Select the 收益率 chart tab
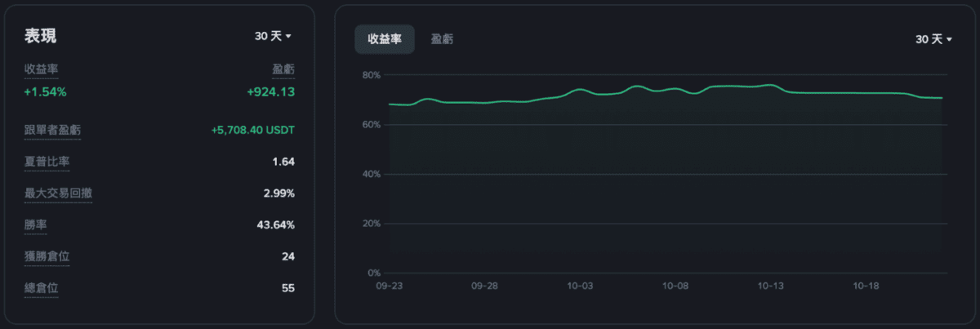The height and width of the screenshot is (329, 980). pos(385,39)
